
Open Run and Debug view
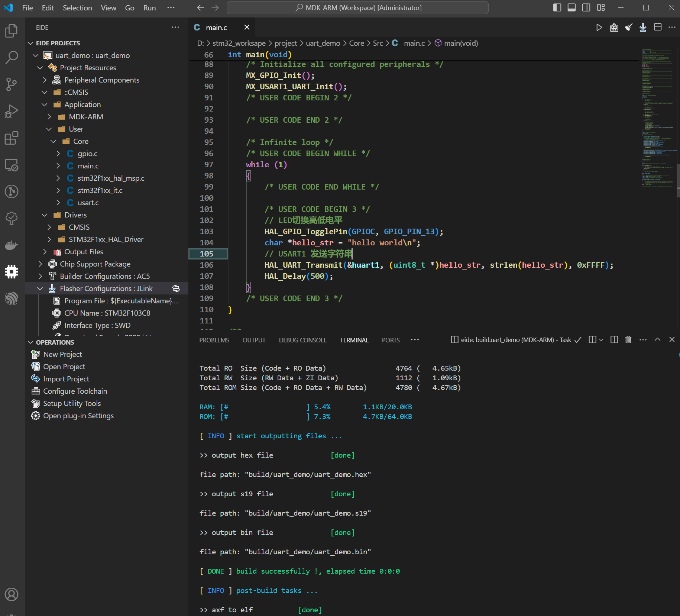point(12,111)
